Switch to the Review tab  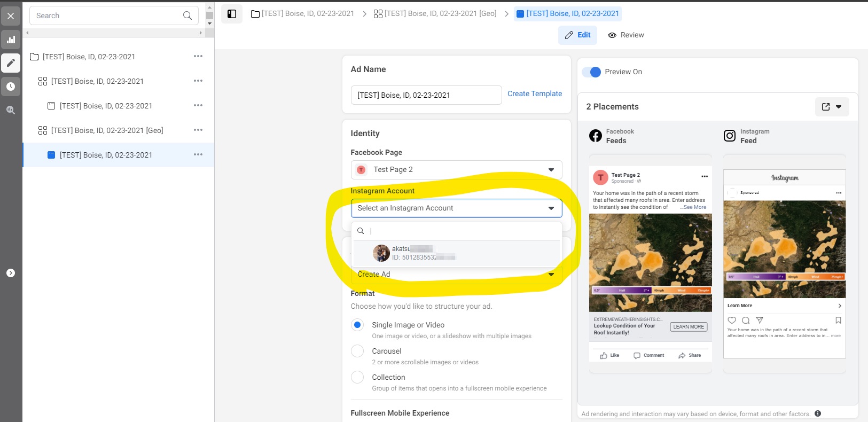click(625, 35)
